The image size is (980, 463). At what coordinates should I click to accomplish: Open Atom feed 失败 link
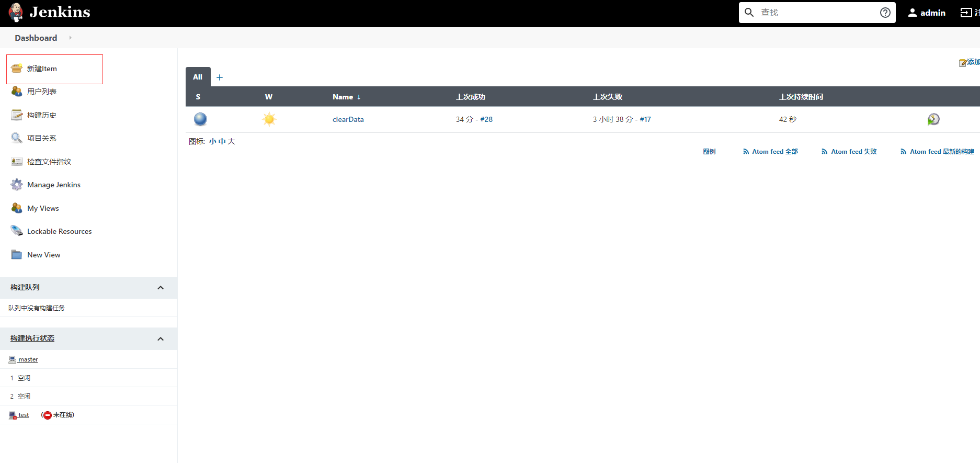pyautogui.click(x=849, y=152)
